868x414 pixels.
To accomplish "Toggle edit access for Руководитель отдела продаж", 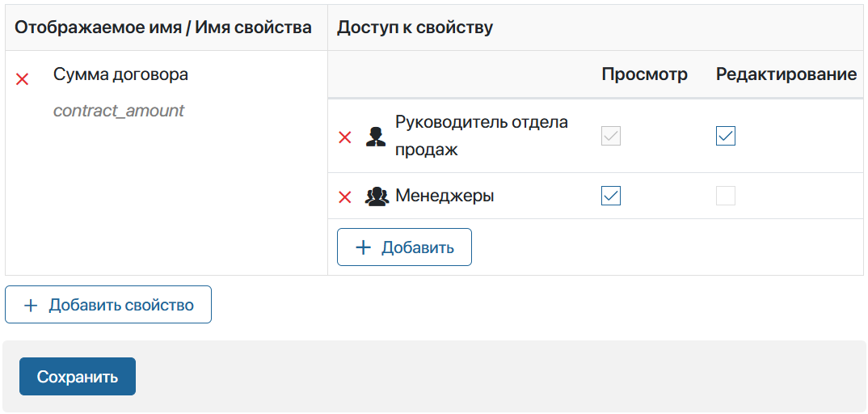I will coord(725,136).
